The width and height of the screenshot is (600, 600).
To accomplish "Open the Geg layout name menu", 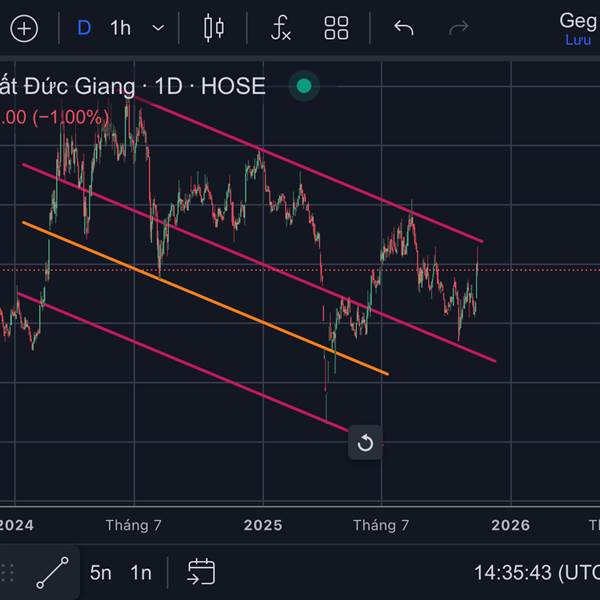I will click(578, 20).
